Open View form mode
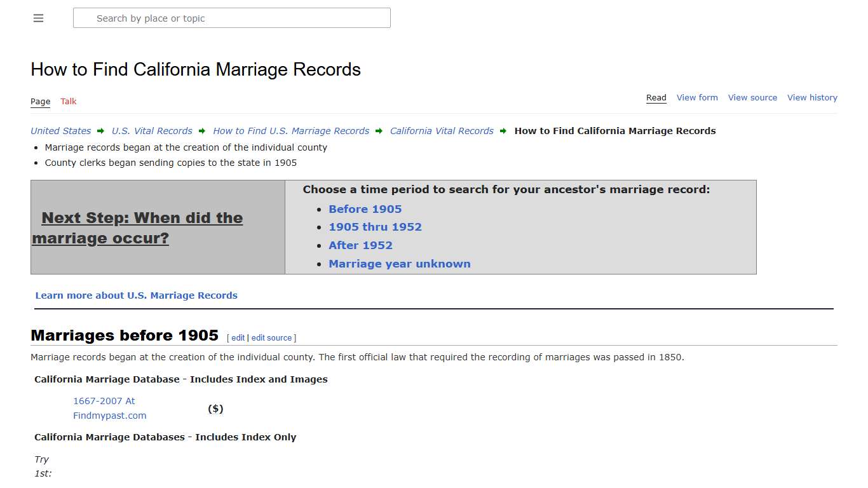 click(697, 97)
